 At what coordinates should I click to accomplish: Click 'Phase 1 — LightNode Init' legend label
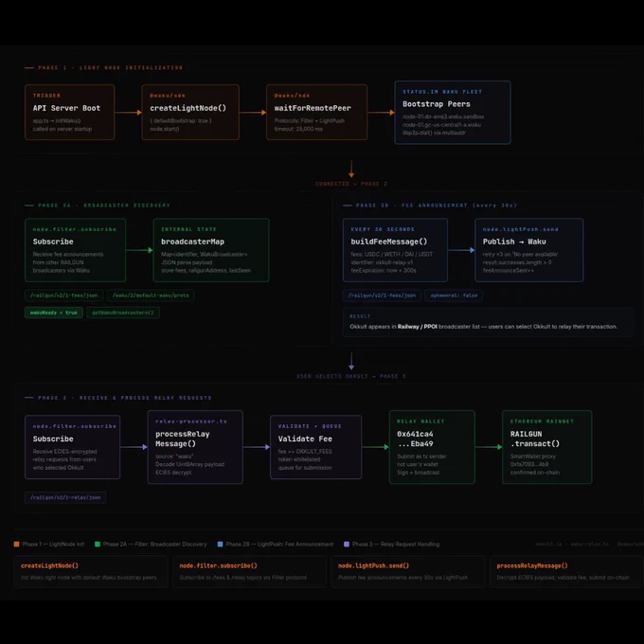53,544
